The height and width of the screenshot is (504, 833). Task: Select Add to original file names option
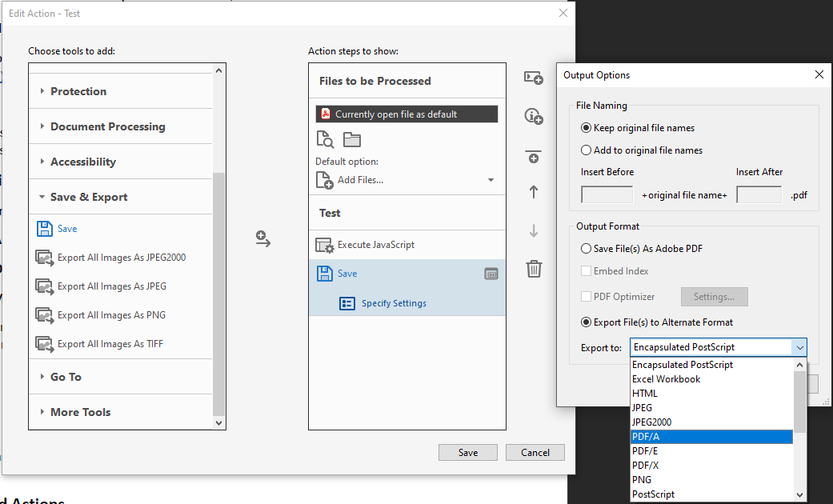[587, 150]
